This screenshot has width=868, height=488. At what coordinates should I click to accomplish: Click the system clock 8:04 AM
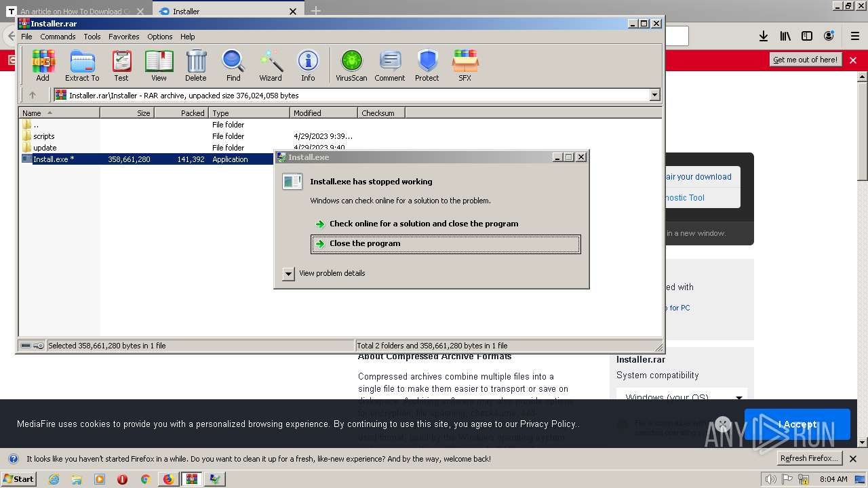[x=833, y=479]
